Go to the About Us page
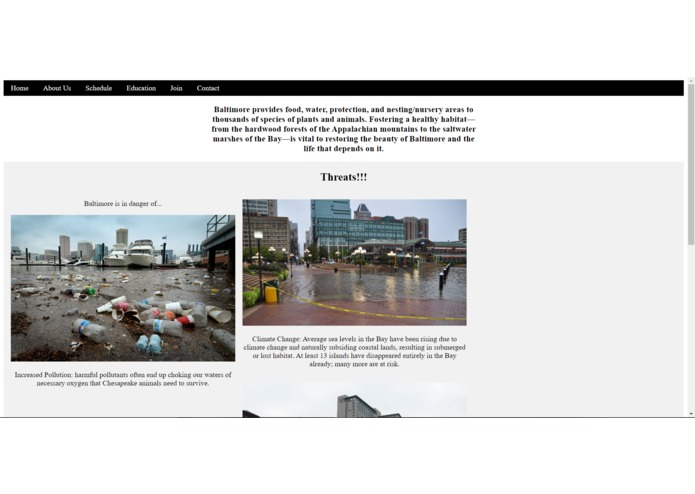Viewport: 695px width, 494px height. click(x=57, y=88)
